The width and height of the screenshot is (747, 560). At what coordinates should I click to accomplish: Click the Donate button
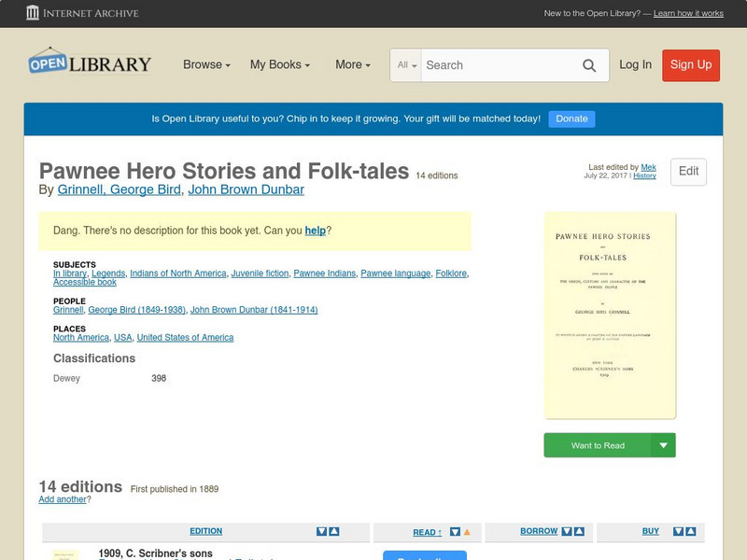571,119
